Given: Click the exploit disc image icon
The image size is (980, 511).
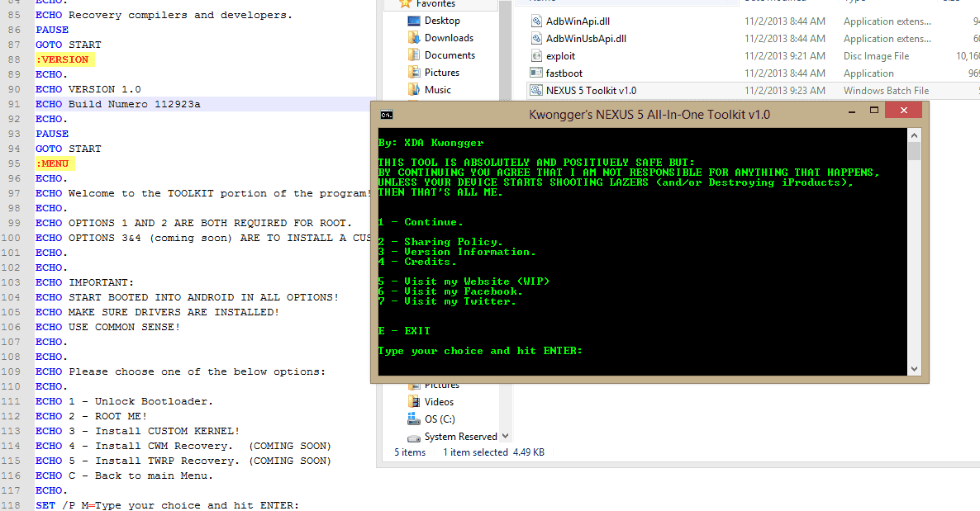Looking at the screenshot, I should tap(536, 56).
